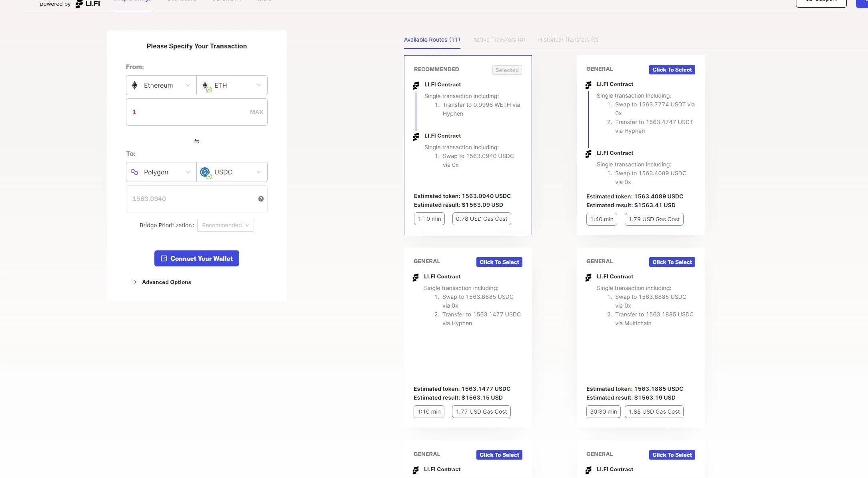Click the 1:40 min duration tag
The image size is (868, 478).
(602, 219)
